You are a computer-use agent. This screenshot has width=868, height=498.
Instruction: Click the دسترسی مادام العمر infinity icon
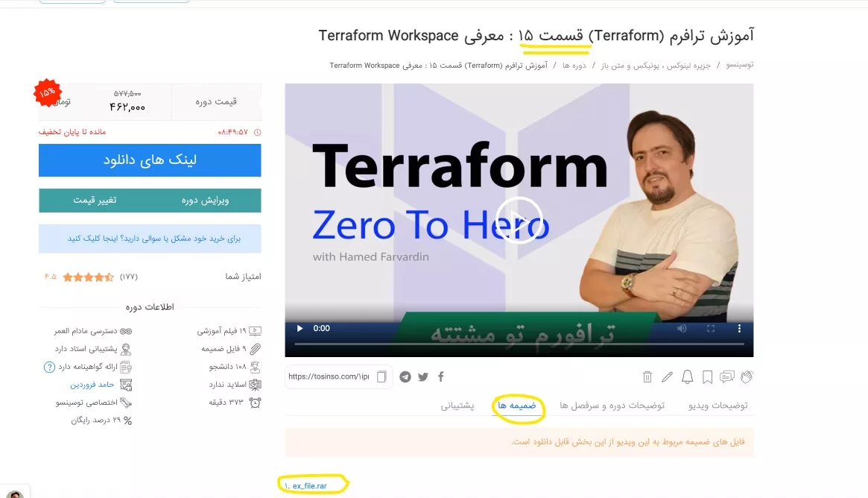click(x=126, y=331)
